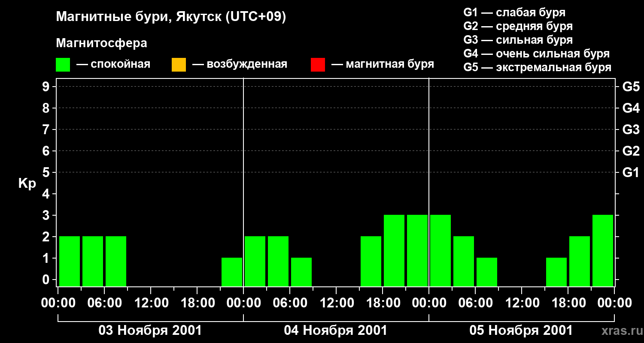This screenshot has height=343, width=644.
Task: Click the Kp 2 bar for 04 Ноября 00:00–03:00
Action: coord(255,261)
